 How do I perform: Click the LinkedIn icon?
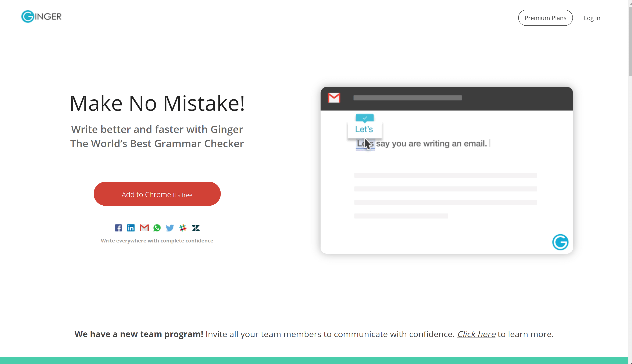[x=131, y=228]
